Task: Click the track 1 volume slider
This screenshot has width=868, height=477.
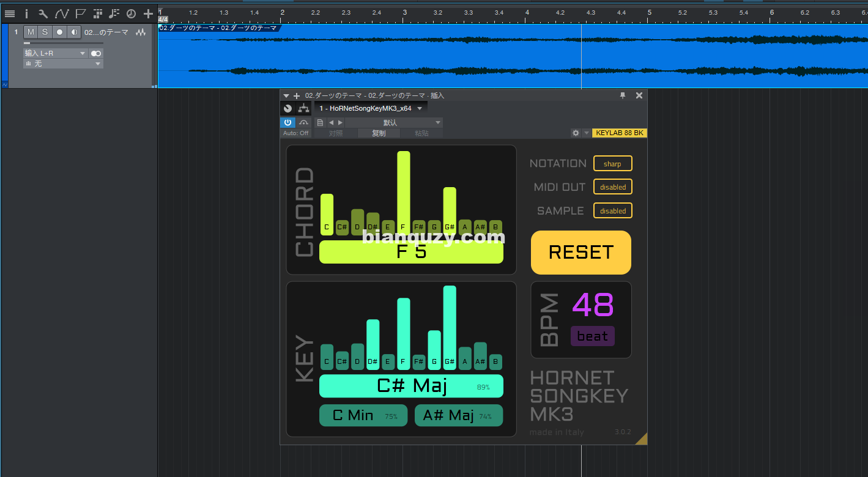Action: (63, 43)
